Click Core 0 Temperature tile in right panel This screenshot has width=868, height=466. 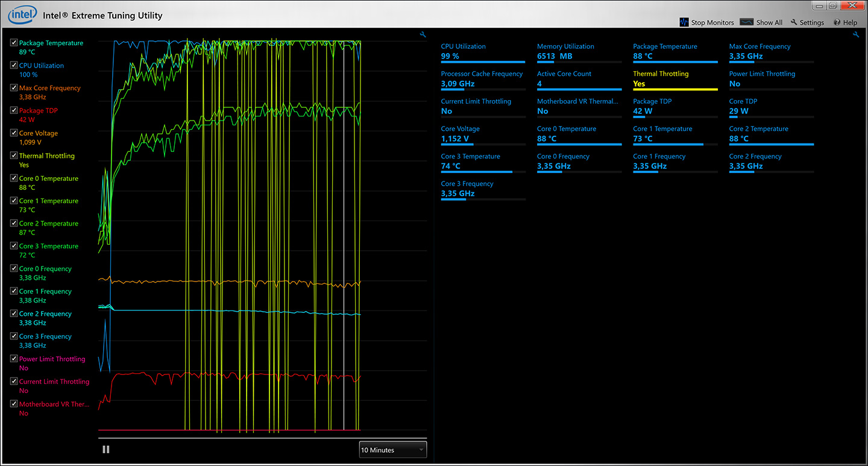coord(579,135)
